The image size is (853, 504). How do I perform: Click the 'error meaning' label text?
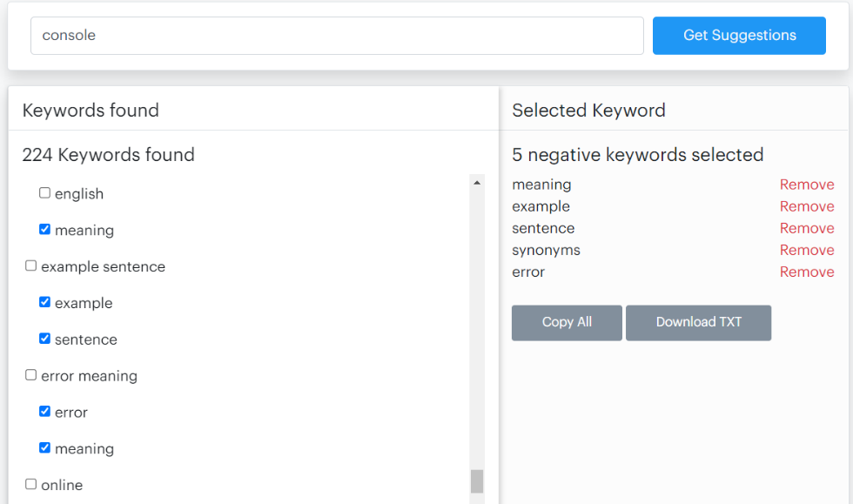point(89,376)
